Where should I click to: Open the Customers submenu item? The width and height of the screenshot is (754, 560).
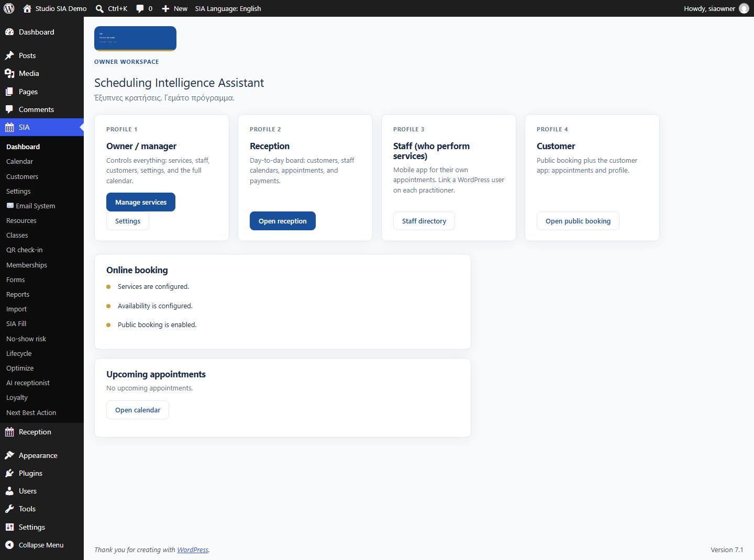(22, 176)
